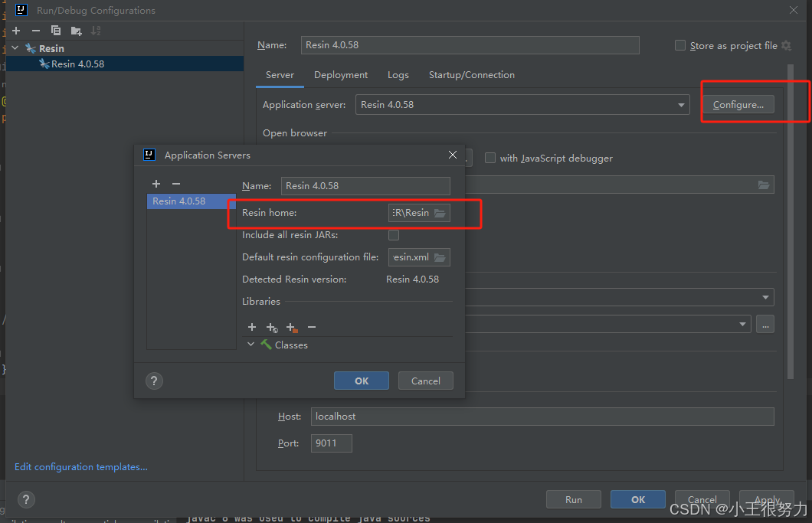Add library with red-marked plus icon
The image size is (812, 523).
[292, 327]
